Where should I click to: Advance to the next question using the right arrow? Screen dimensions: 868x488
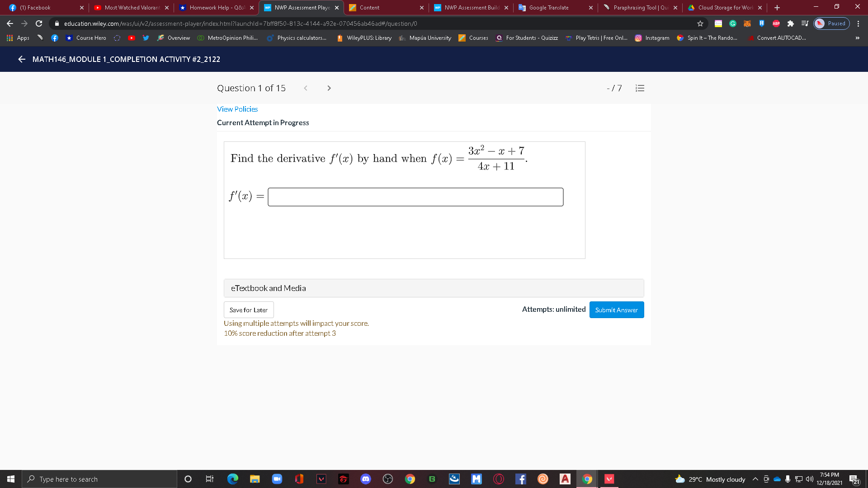(x=329, y=88)
